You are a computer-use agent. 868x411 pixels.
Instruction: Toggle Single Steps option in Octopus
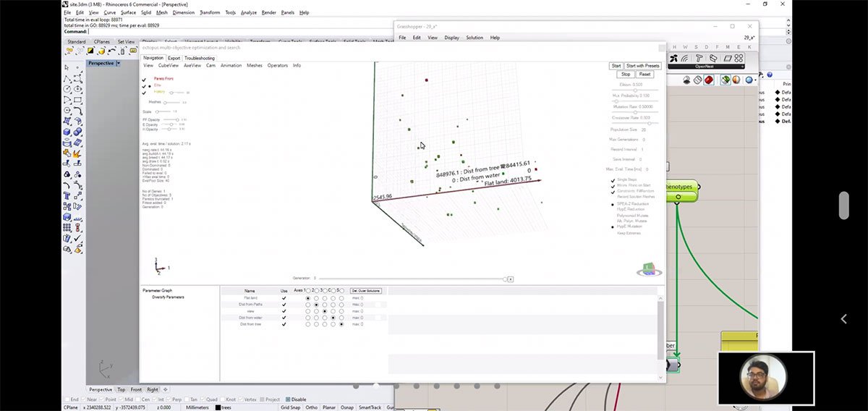tap(613, 180)
